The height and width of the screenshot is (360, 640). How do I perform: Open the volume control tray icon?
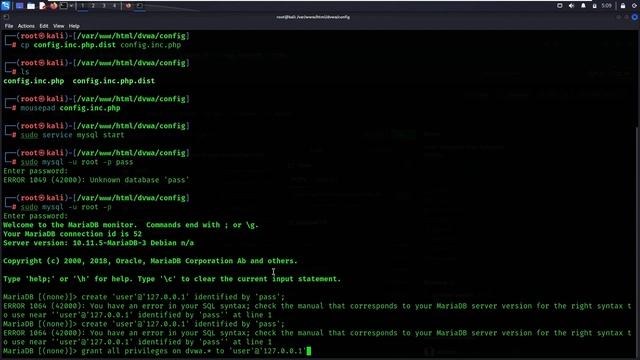[x=571, y=6]
